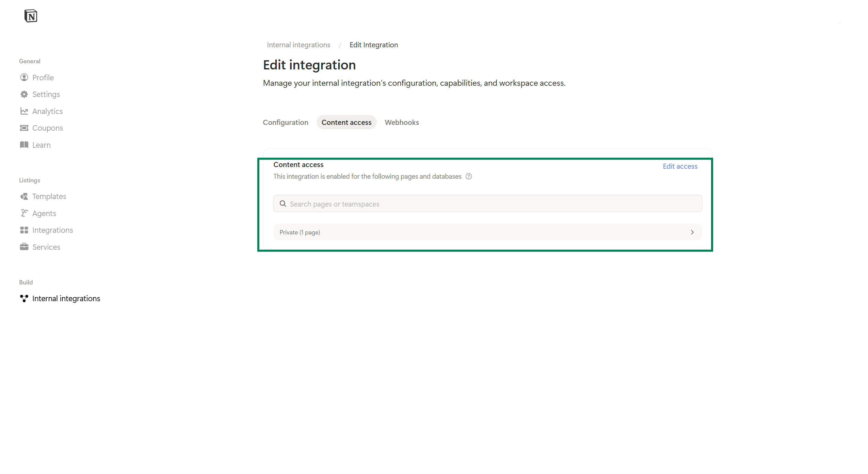Open the Webhooks tab

(402, 122)
